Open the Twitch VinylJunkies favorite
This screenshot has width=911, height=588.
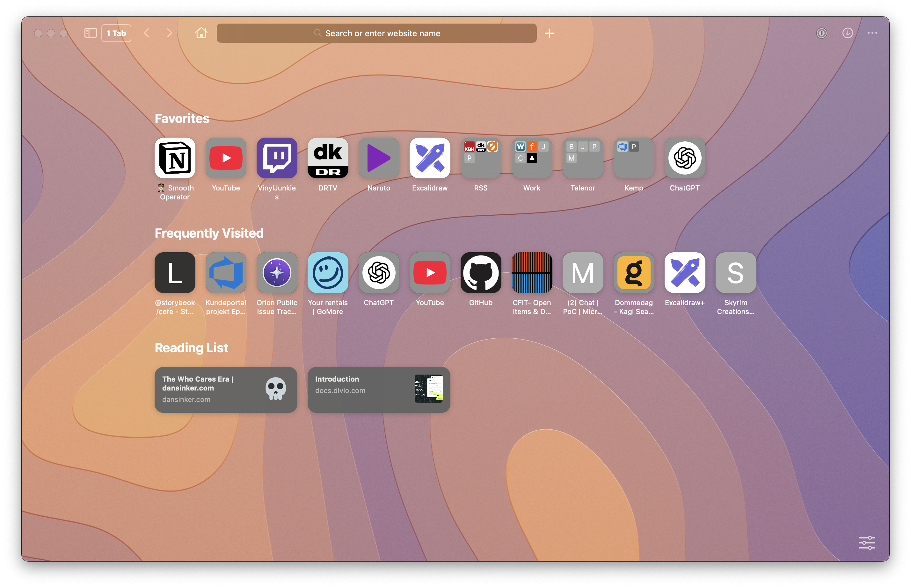pyautogui.click(x=277, y=158)
